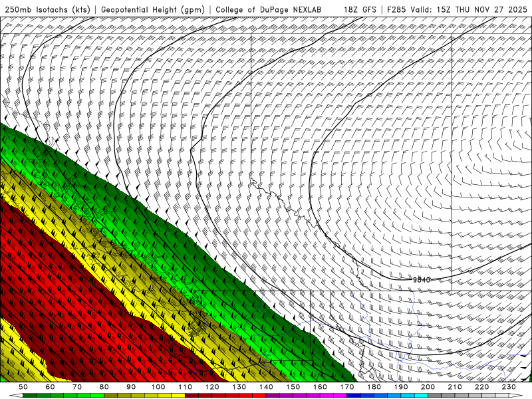This screenshot has width=532, height=399.
Task: Click the 110 knot legend label
Action: pos(185,387)
